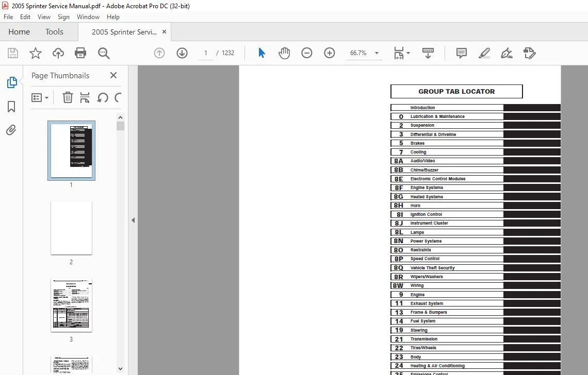The image size is (588, 375).
Task: Open the Sign menu
Action: tap(63, 17)
